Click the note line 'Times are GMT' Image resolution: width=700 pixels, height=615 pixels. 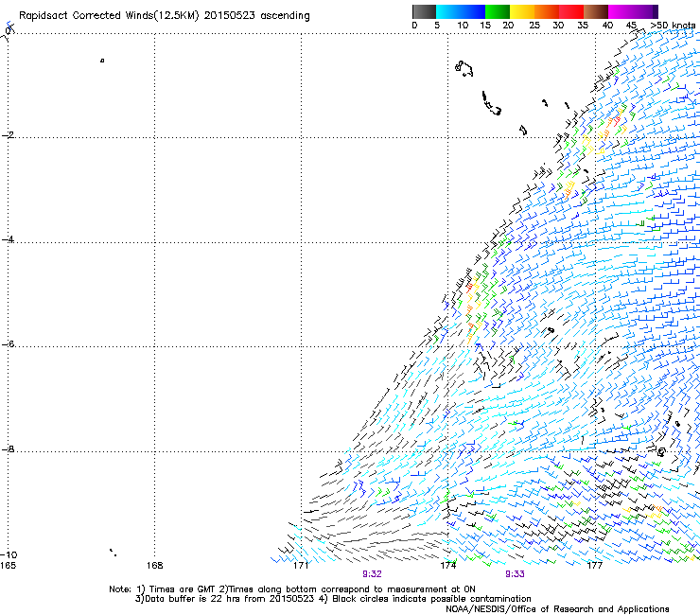[x=182, y=589]
